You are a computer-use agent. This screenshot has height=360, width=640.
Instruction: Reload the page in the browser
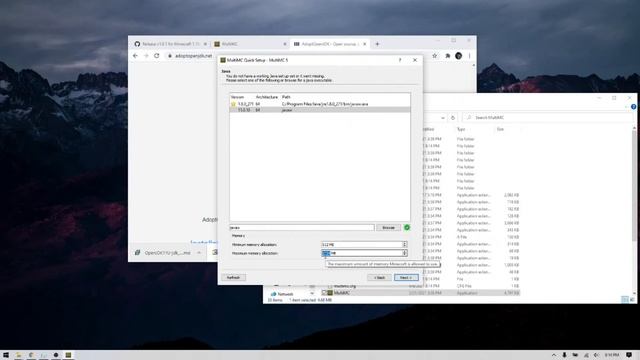[157, 56]
